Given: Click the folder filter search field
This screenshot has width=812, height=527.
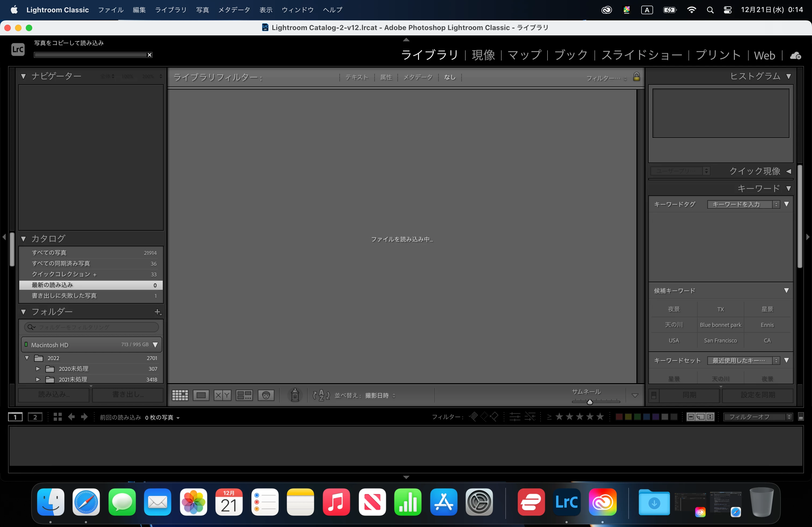Looking at the screenshot, I should 92,327.
